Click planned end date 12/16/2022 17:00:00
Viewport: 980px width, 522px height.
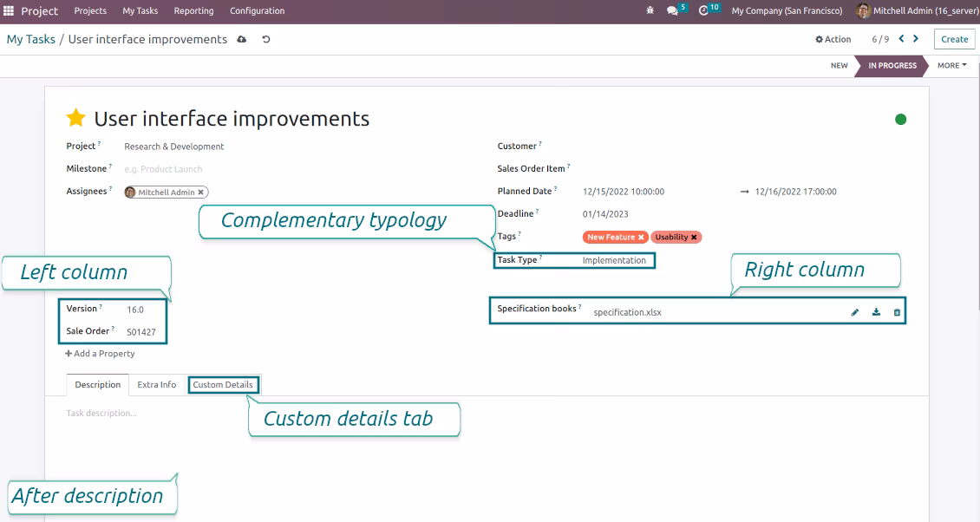tap(795, 192)
